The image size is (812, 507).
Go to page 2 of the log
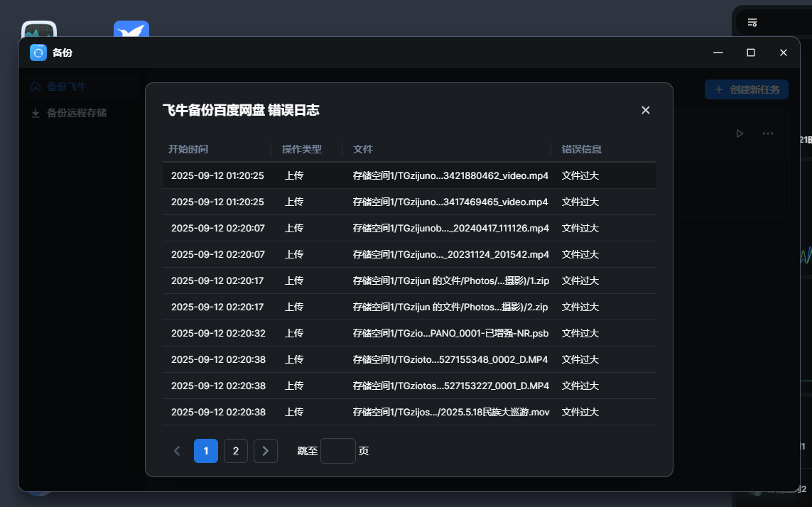click(x=236, y=451)
